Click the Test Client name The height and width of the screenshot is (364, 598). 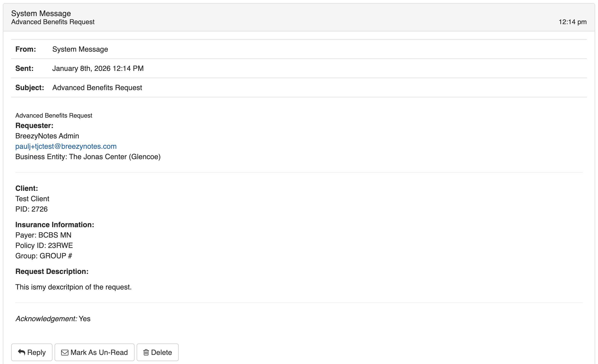pos(32,199)
